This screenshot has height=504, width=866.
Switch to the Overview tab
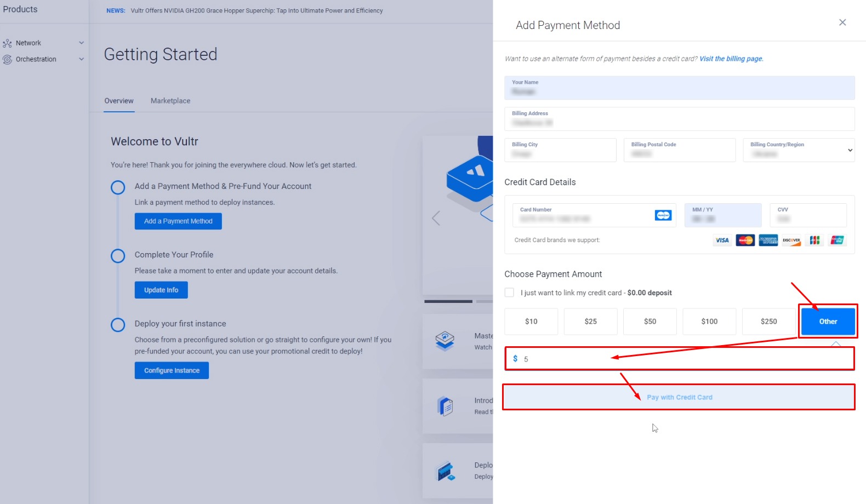119,101
